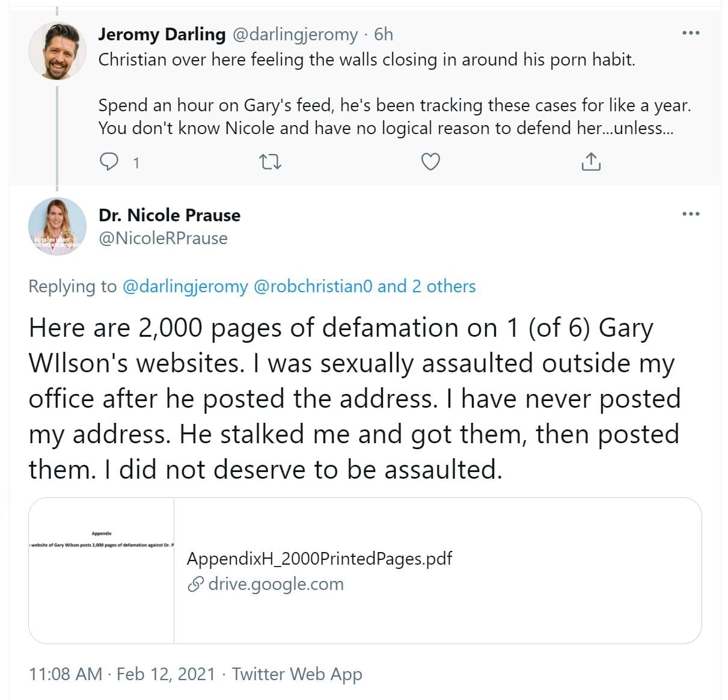Viewport: 728px width, 700px height.
Task: Click Dr. Nicole Prause display name
Action: [x=170, y=215]
